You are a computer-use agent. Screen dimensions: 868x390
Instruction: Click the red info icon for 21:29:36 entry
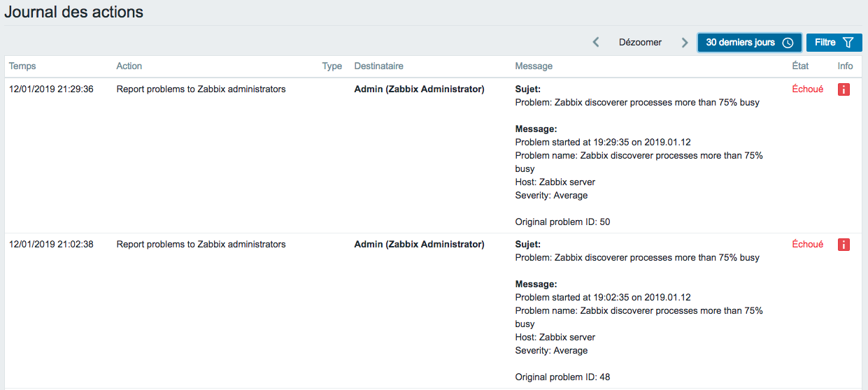click(844, 89)
